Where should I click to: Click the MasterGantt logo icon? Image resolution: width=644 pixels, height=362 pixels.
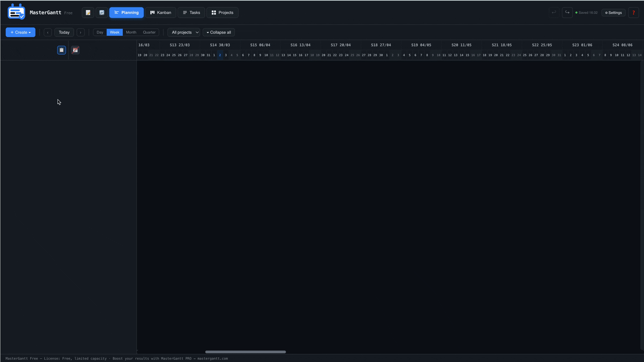coord(16,12)
